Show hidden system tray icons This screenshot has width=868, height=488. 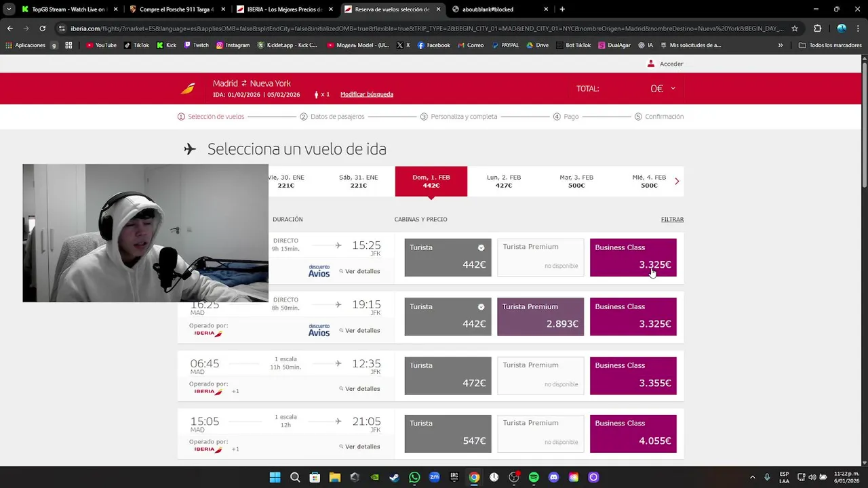click(x=752, y=477)
